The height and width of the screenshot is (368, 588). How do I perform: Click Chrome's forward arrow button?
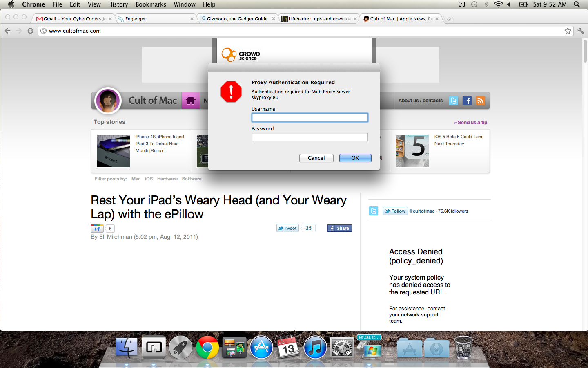pyautogui.click(x=19, y=31)
